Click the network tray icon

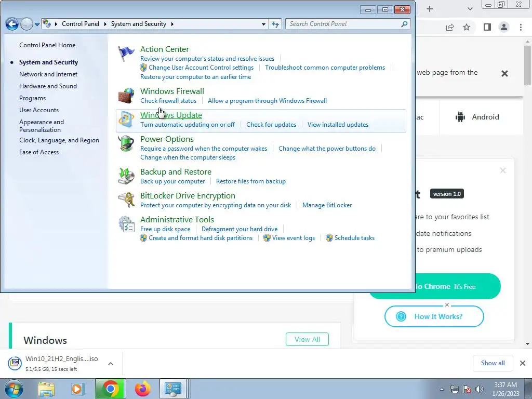454,389
